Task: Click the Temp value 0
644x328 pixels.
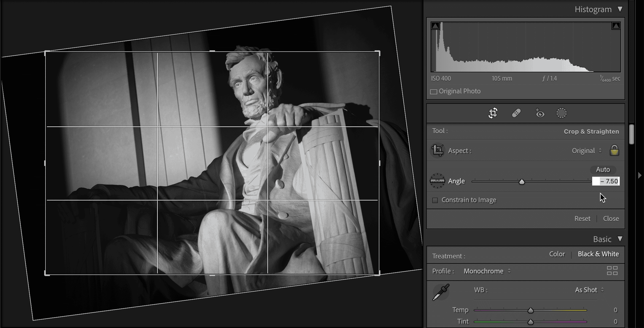Action: pos(615,310)
